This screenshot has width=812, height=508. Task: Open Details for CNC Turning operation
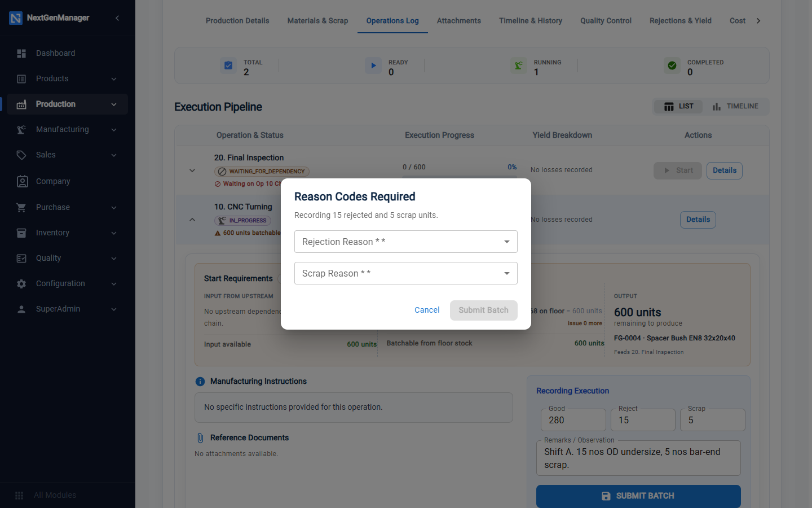pyautogui.click(x=698, y=220)
